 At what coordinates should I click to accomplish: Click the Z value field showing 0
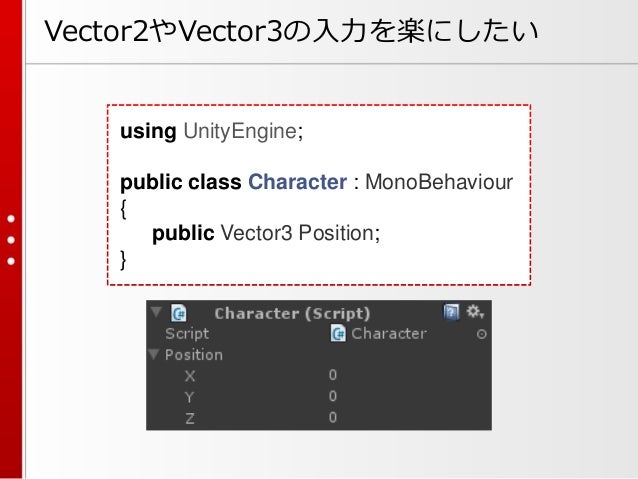coord(407,418)
